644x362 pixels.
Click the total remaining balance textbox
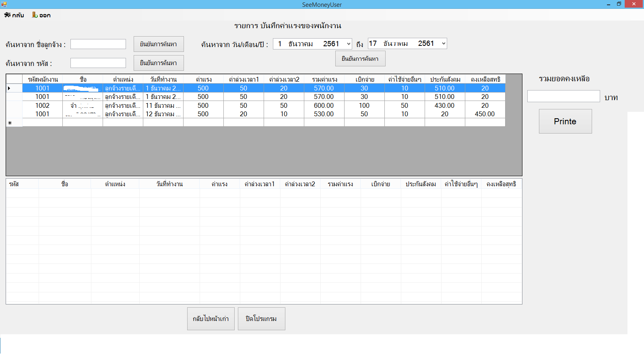coord(563,97)
